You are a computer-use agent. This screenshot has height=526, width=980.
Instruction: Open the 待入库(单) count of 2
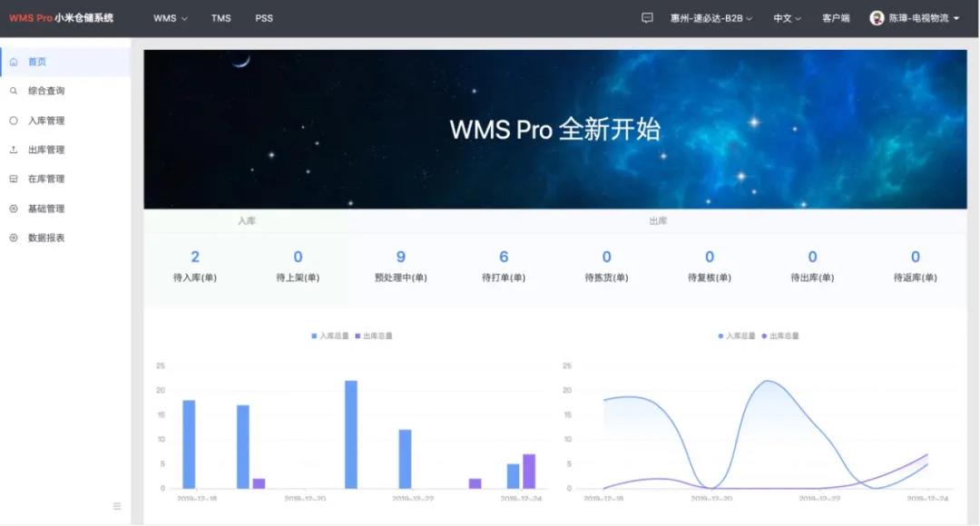pyautogui.click(x=195, y=258)
